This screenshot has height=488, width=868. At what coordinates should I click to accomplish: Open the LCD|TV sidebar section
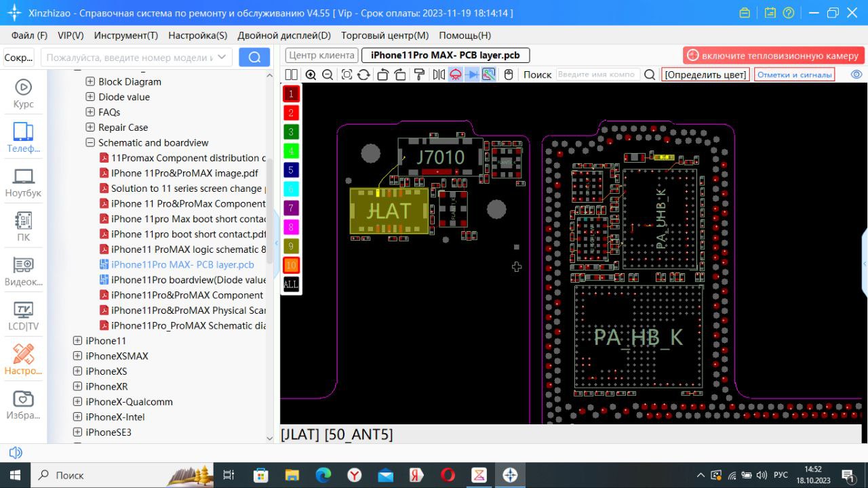(24, 316)
